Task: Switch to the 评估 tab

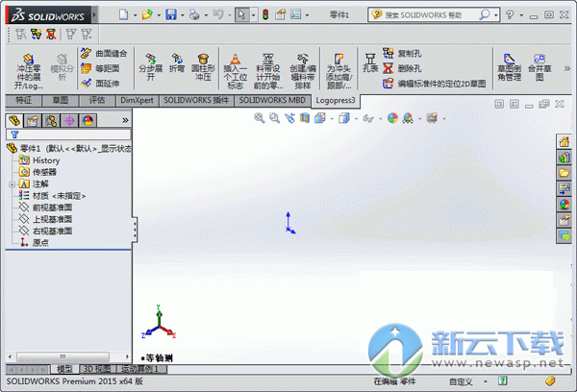Action: pyautogui.click(x=97, y=100)
